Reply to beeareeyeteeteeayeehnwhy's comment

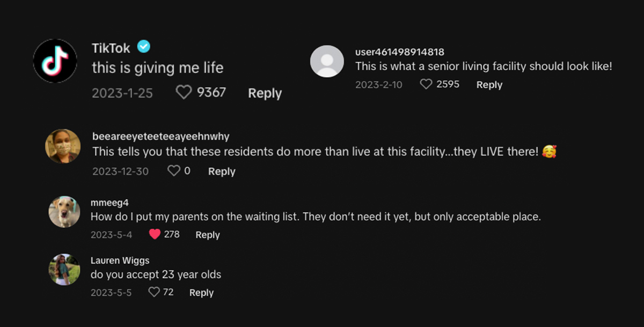pyautogui.click(x=222, y=172)
